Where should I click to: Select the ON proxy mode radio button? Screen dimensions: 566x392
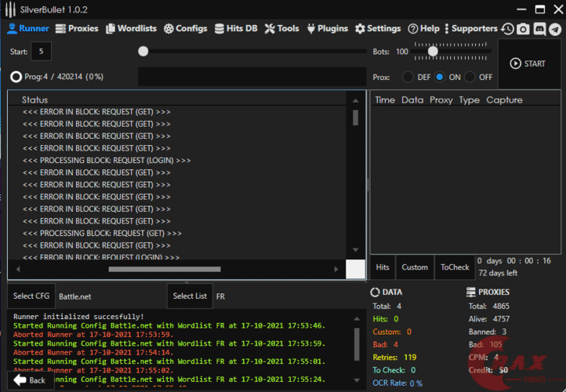pos(440,77)
